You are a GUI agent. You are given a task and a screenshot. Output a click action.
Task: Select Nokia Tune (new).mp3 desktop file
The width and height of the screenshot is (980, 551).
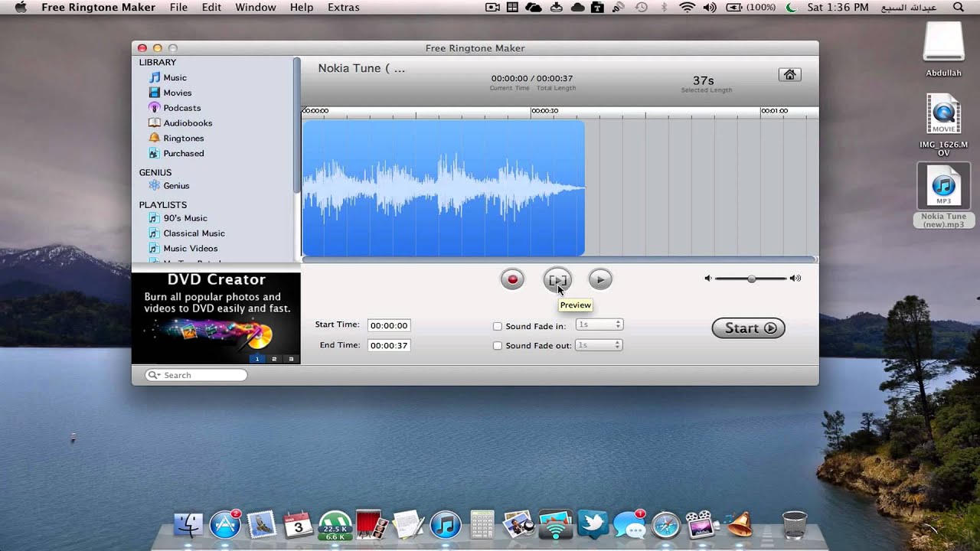pyautogui.click(x=943, y=197)
